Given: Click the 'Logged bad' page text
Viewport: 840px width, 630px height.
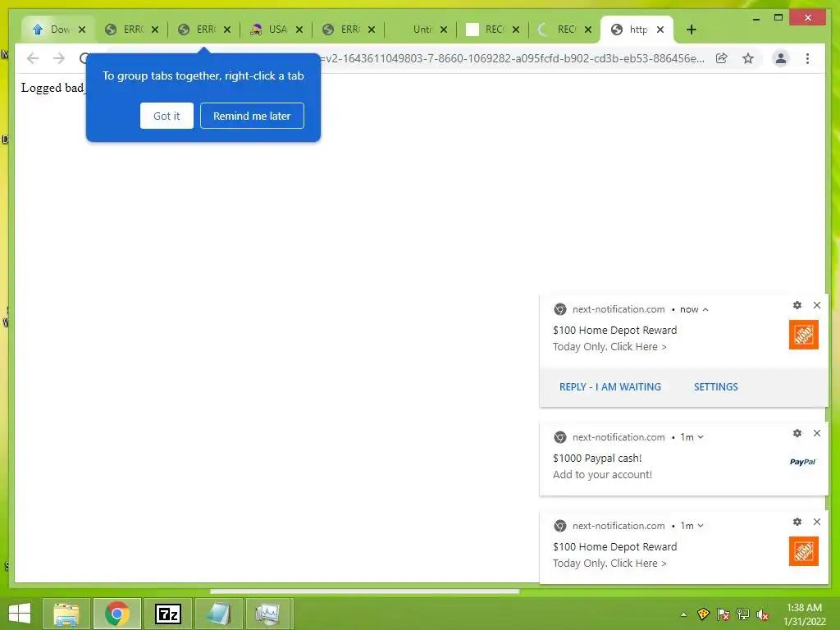Looking at the screenshot, I should coord(52,87).
